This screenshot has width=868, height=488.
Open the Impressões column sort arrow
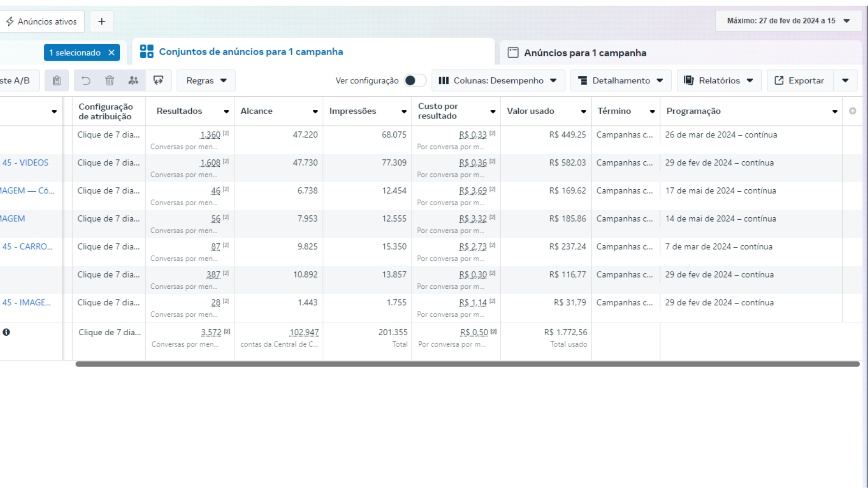404,112
